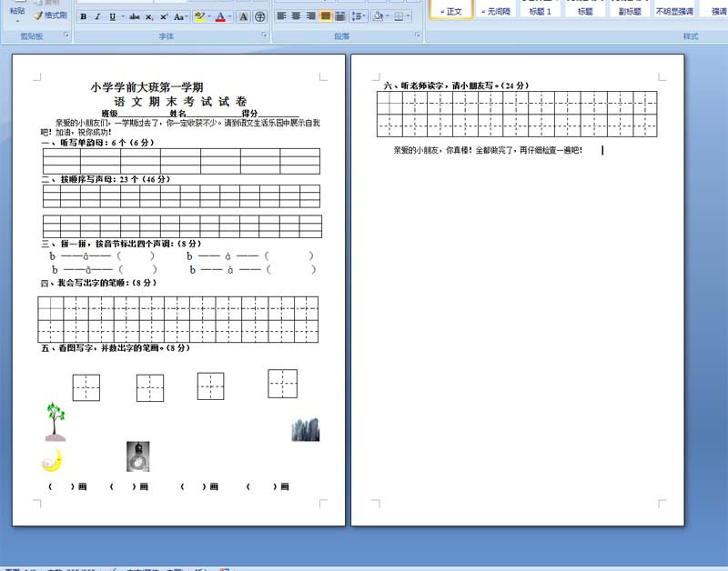Open line spacing options
Viewport: 728px width, 571px height.
[358, 16]
